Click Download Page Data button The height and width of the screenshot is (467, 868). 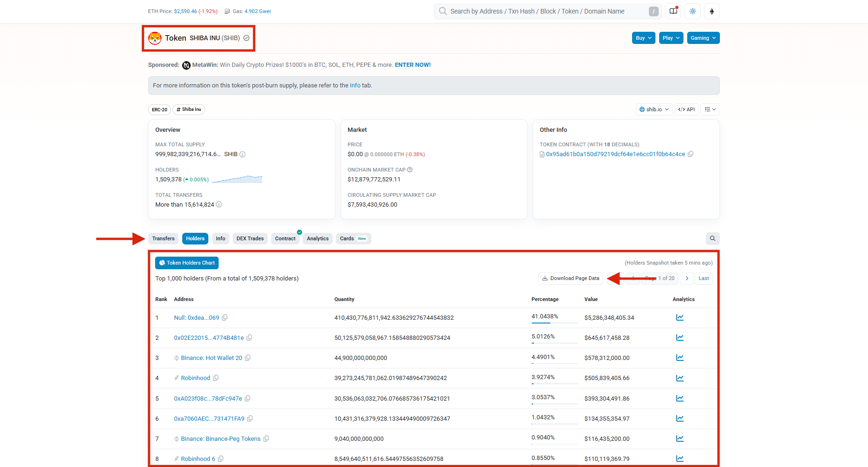click(x=570, y=278)
